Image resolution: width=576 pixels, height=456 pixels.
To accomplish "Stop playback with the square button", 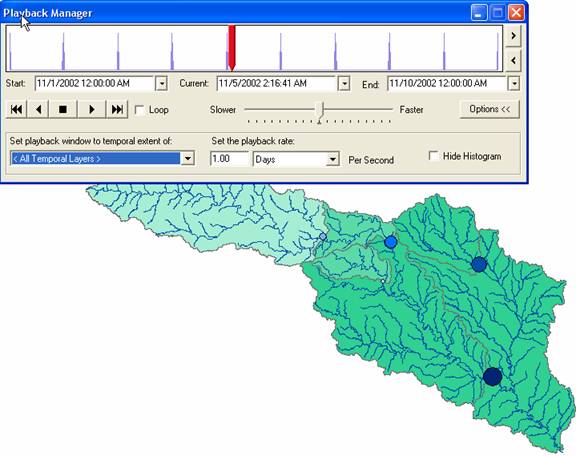I will (x=63, y=109).
